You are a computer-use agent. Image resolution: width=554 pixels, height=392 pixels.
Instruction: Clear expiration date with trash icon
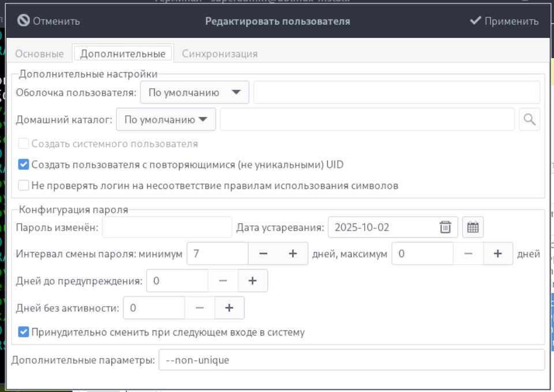[445, 227]
